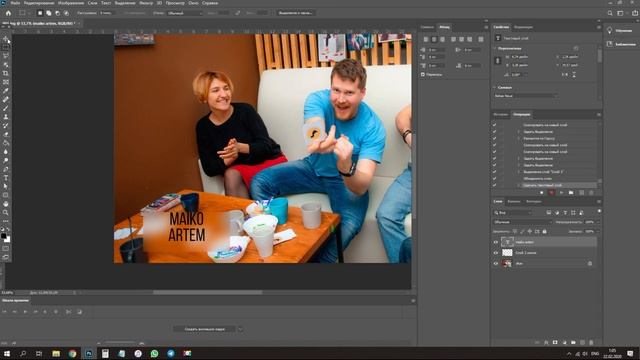Click the foreground color swatch
640x360 pixels.
(4, 236)
